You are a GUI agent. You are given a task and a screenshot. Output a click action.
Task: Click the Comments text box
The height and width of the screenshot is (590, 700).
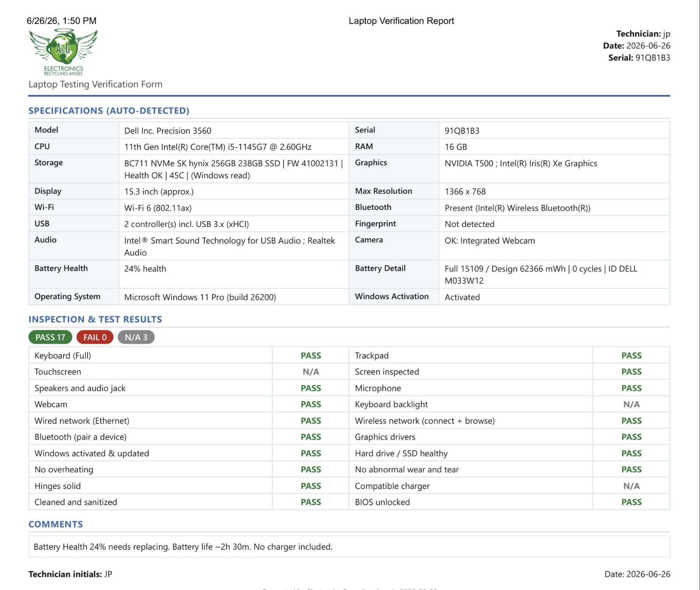349,547
